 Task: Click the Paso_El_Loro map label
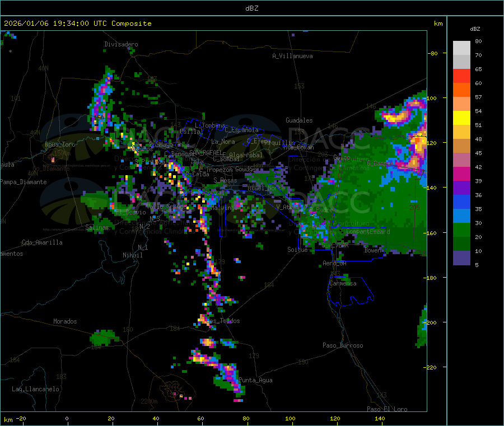[388, 409]
